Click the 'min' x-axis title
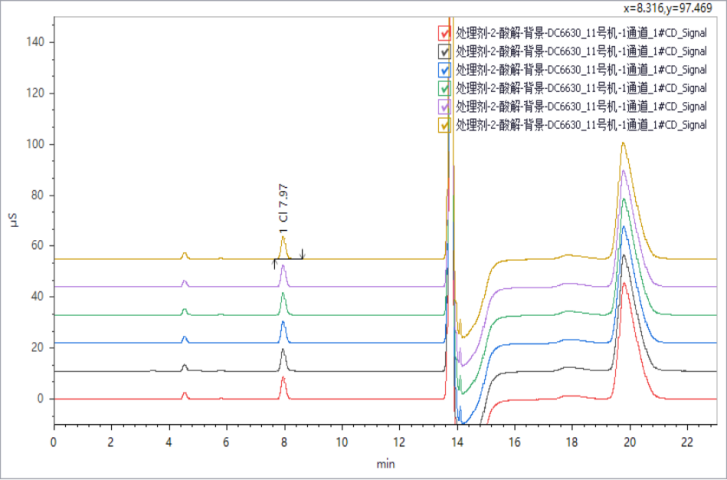Screen dimensions: 727x480 pyautogui.click(x=386, y=464)
